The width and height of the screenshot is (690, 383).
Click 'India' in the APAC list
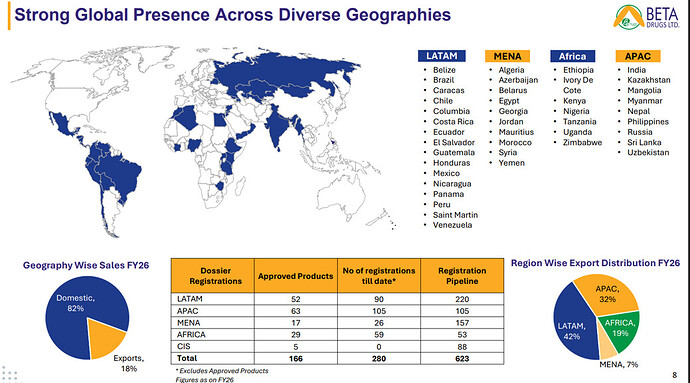636,70
